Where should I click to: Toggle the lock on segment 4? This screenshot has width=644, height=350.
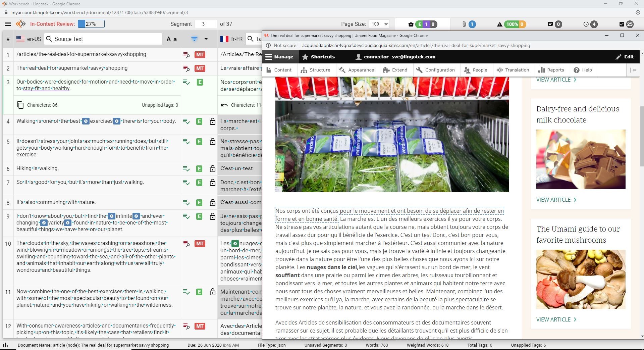pyautogui.click(x=212, y=121)
